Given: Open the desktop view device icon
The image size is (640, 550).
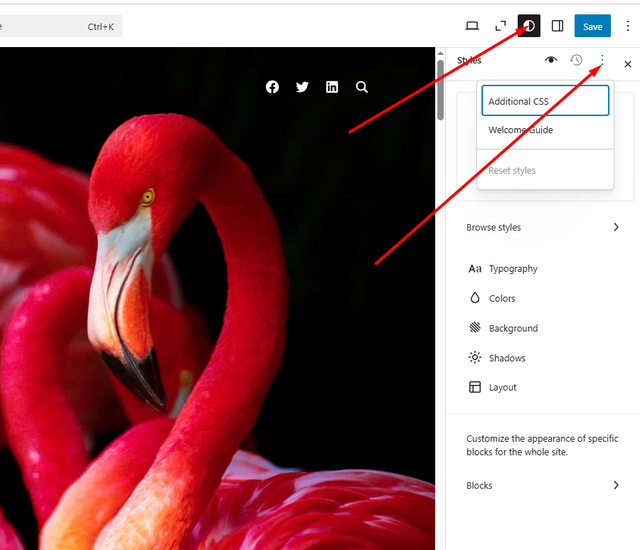Looking at the screenshot, I should (x=472, y=26).
